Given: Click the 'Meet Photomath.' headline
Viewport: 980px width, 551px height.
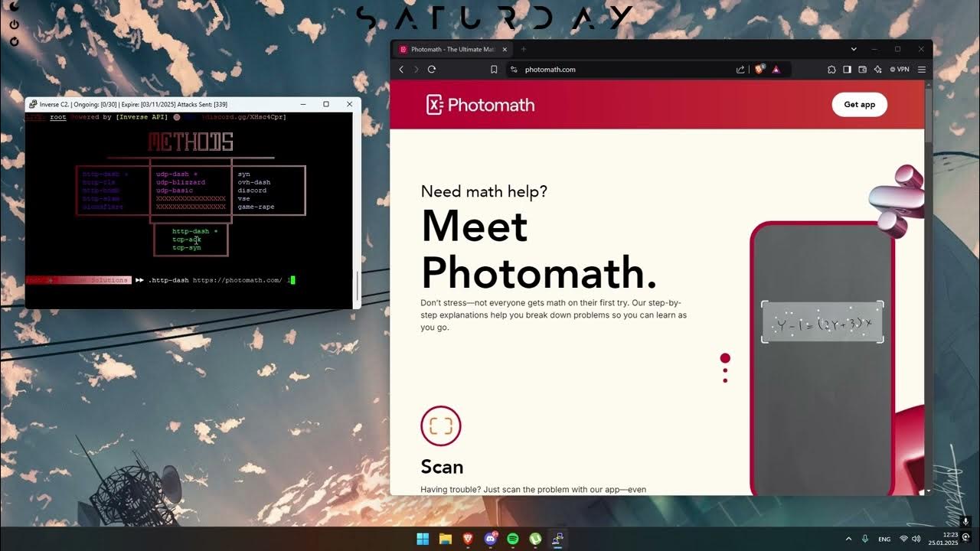Looking at the screenshot, I should click(x=539, y=249).
